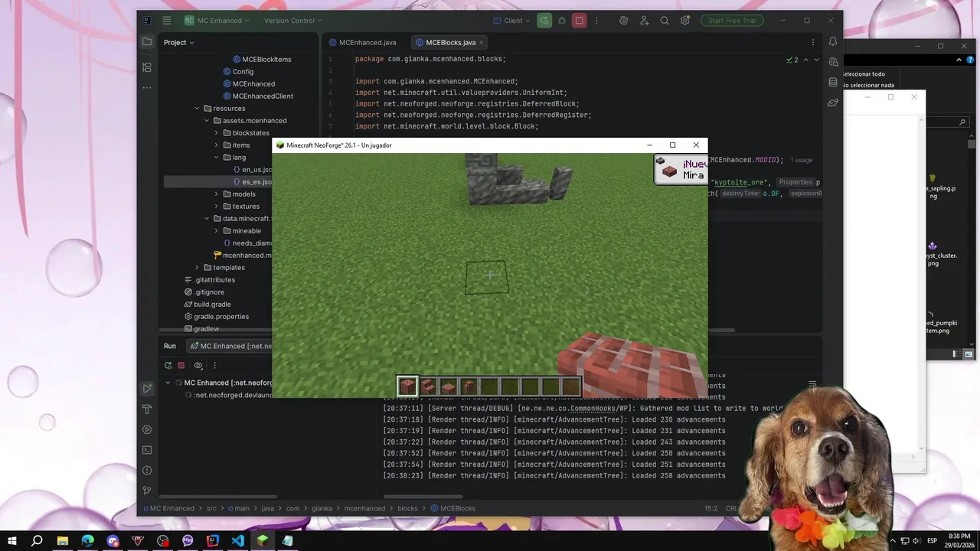Click the MCEBlocks breadcrumb in bottom bar
This screenshot has height=551, width=980.
(452, 508)
